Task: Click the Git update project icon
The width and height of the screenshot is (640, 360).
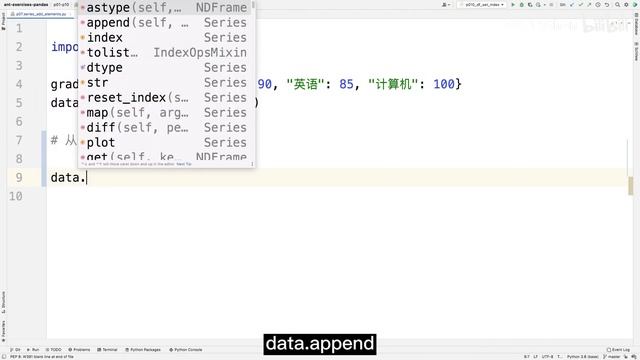Action: tap(572, 4)
